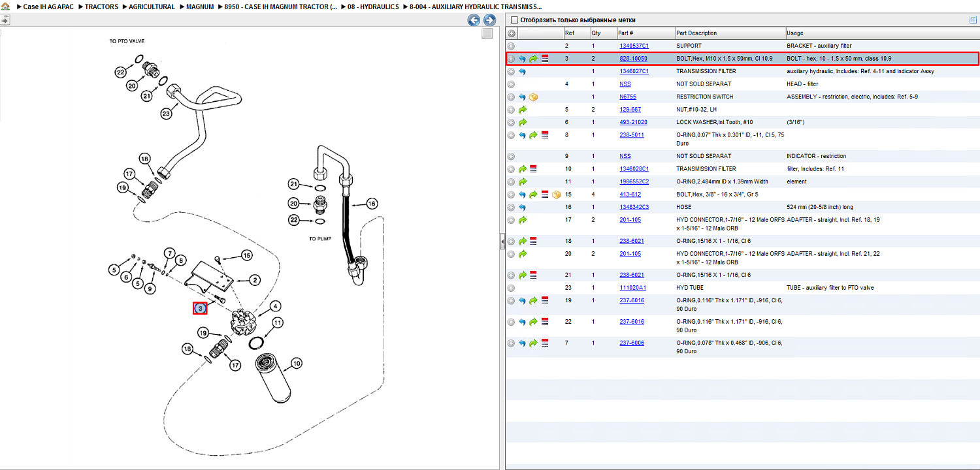Open part number link 1348342C3
This screenshot has height=470, width=980.
(634, 207)
